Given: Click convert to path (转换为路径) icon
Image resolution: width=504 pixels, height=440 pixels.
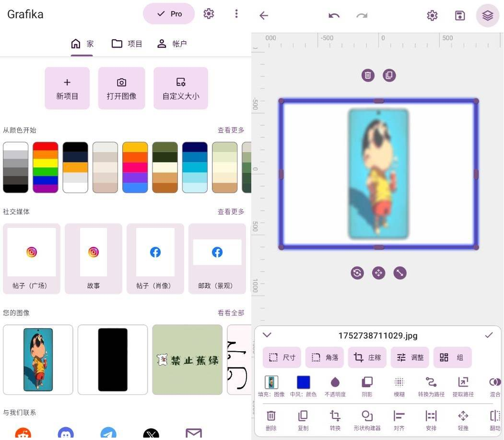Looking at the screenshot, I should (431, 382).
